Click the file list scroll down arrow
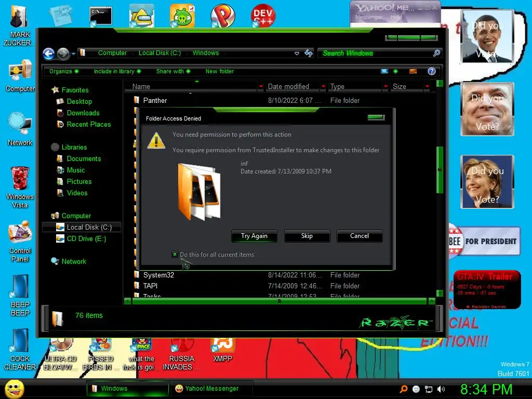Viewport: 532px width, 399px height. [440, 293]
